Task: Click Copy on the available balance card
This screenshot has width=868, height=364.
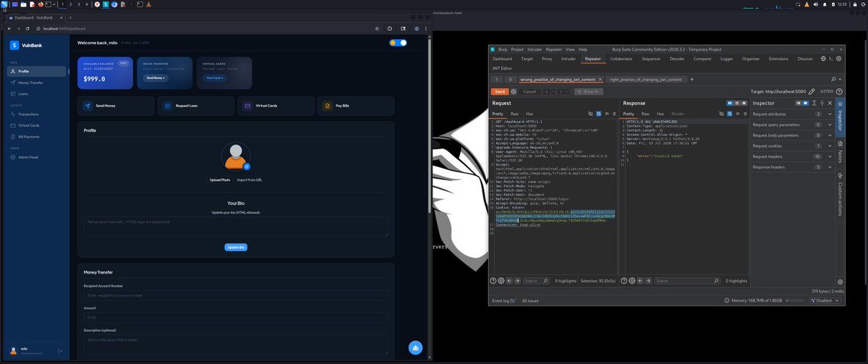Action: click(x=123, y=63)
